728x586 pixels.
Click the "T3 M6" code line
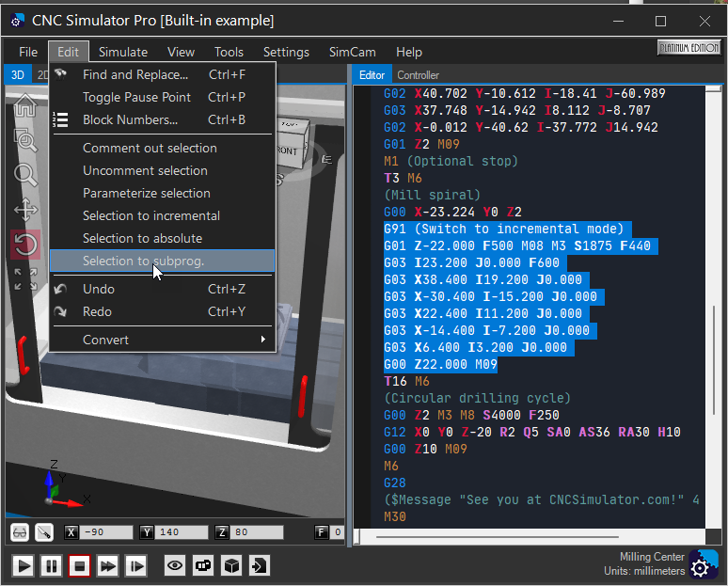pyautogui.click(x=403, y=178)
